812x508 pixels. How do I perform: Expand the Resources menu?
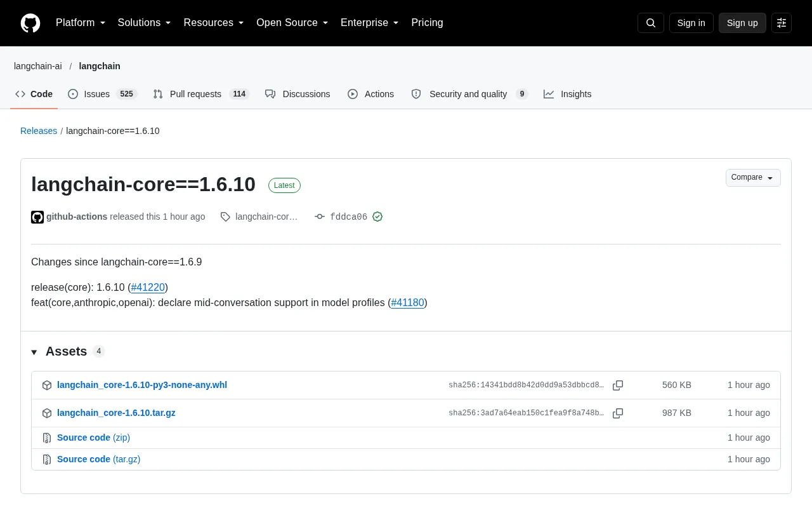[x=214, y=23]
